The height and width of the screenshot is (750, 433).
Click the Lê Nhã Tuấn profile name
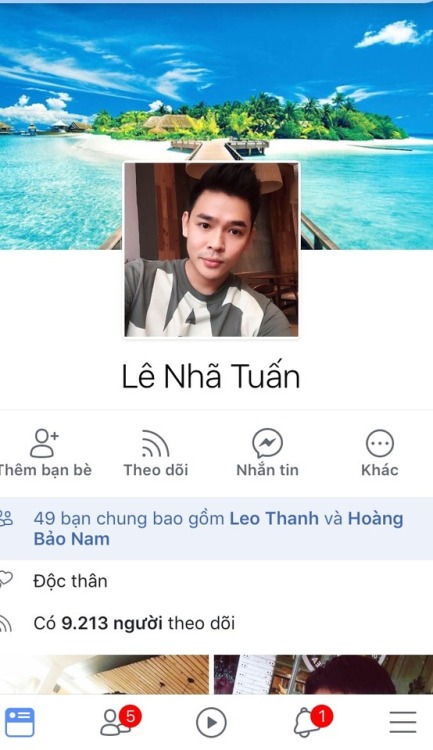click(211, 376)
